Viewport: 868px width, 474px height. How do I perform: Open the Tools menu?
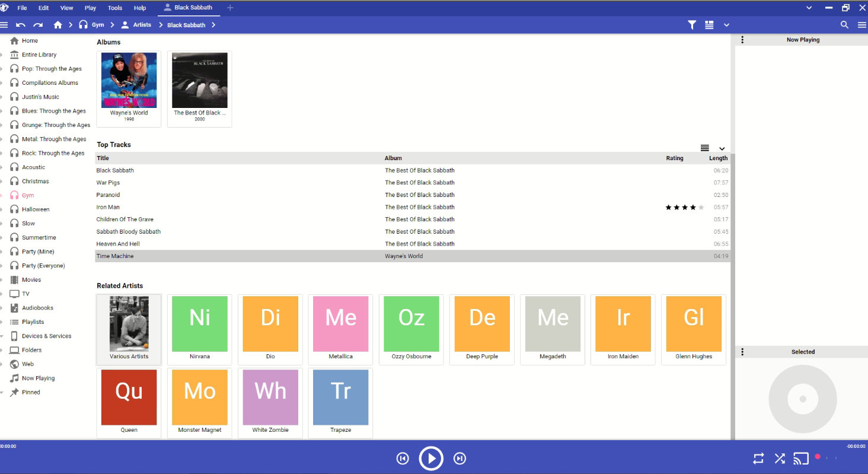pyautogui.click(x=115, y=8)
